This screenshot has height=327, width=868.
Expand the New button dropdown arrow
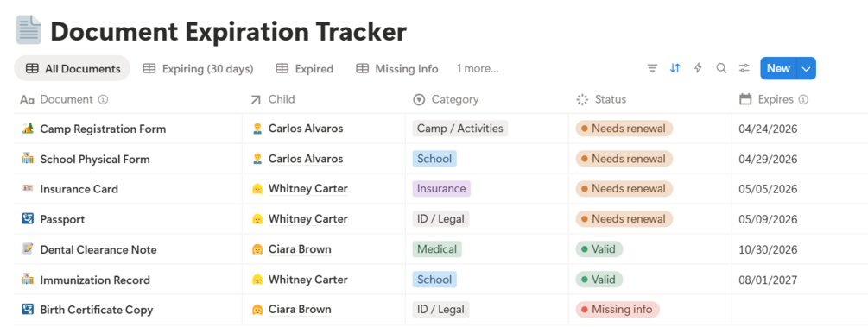806,69
